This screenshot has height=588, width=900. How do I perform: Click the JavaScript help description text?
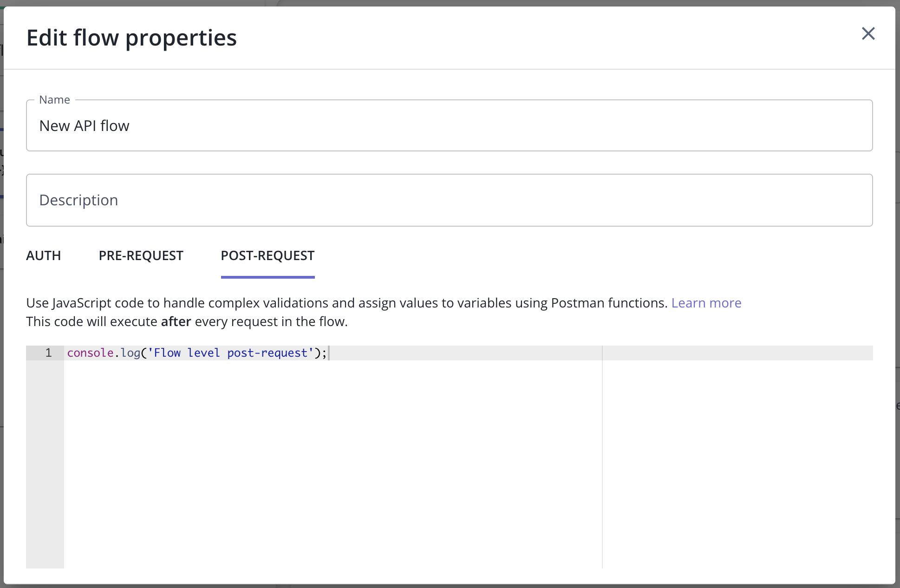point(325,303)
